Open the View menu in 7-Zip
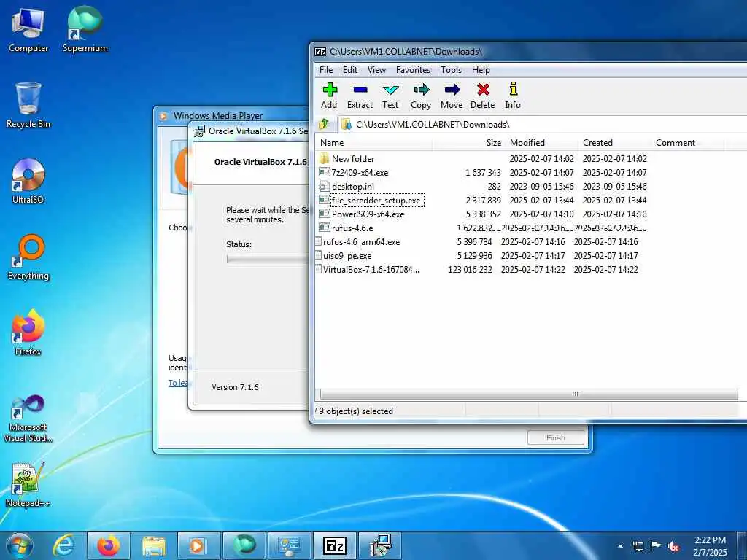The height and width of the screenshot is (560, 747). (x=376, y=70)
